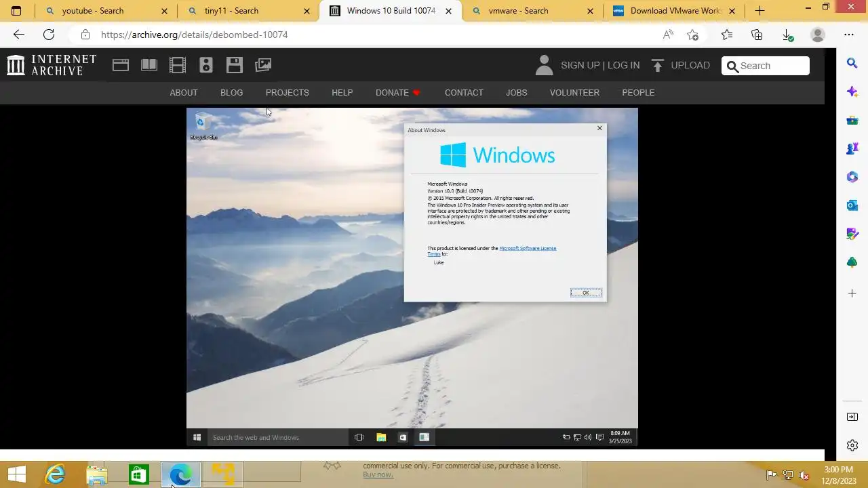
Task: Open the Windows Start button
Action: pos(17,474)
